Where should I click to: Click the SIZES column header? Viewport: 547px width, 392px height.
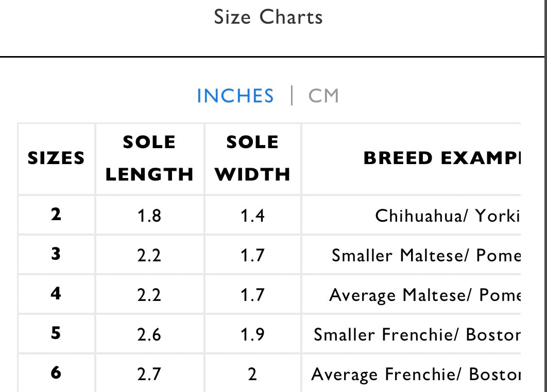[56, 158]
